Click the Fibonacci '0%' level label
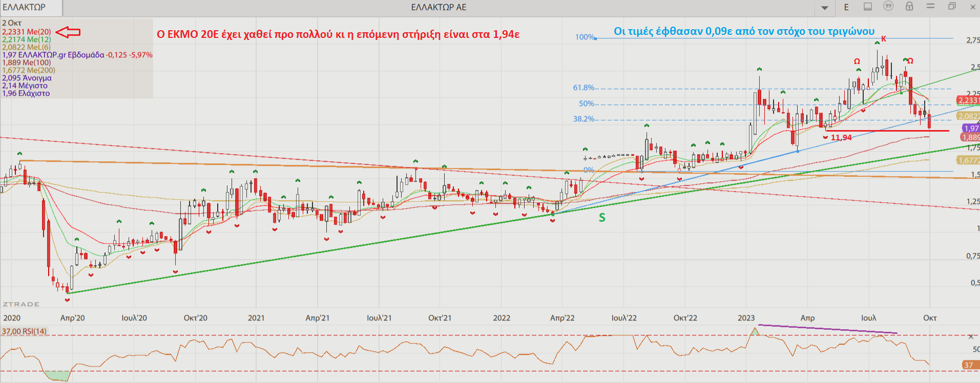The image size is (980, 383). pyautogui.click(x=589, y=170)
